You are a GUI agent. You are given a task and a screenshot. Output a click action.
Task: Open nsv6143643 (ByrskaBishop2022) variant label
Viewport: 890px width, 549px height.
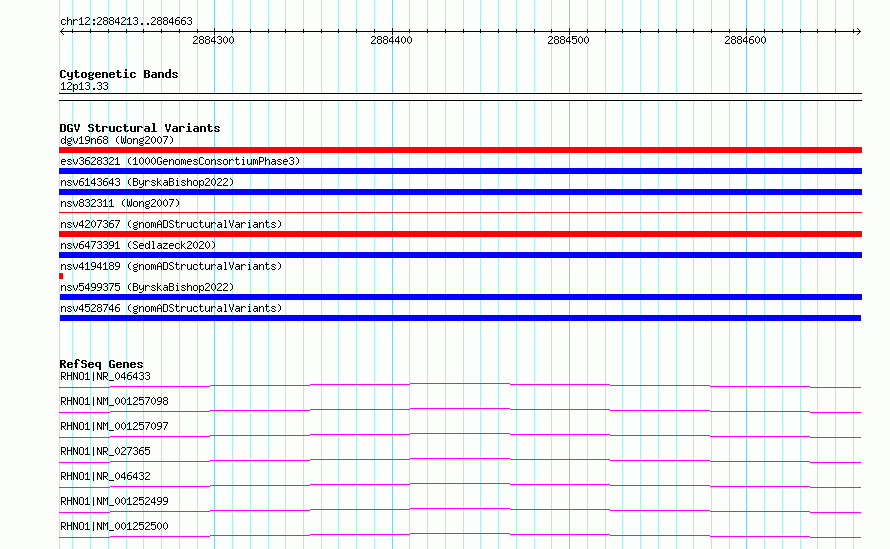click(x=147, y=182)
